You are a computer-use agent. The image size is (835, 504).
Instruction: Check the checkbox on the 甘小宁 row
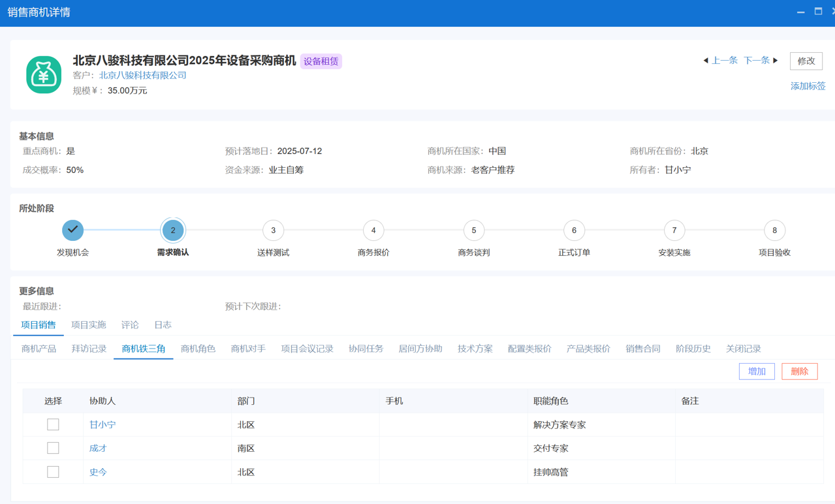point(52,424)
